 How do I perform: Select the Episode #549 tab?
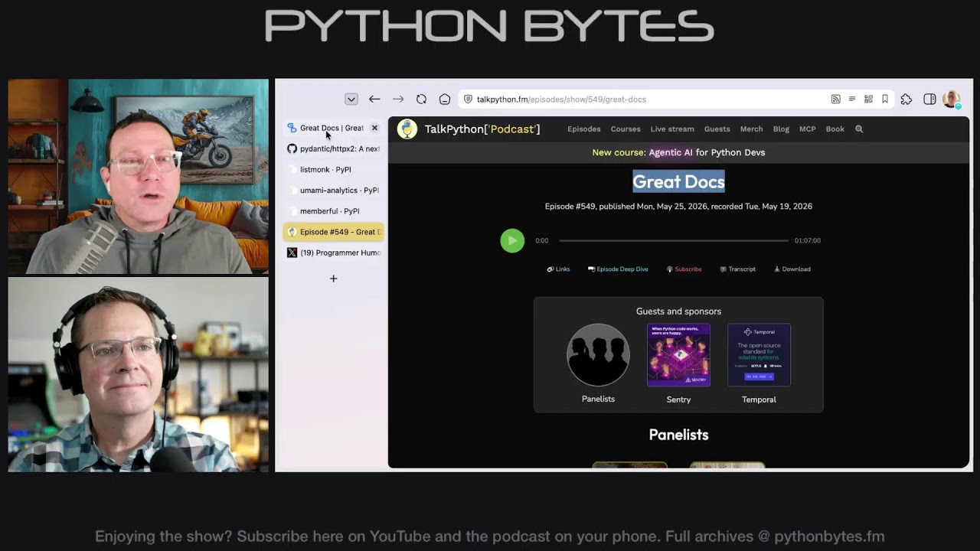(x=334, y=232)
